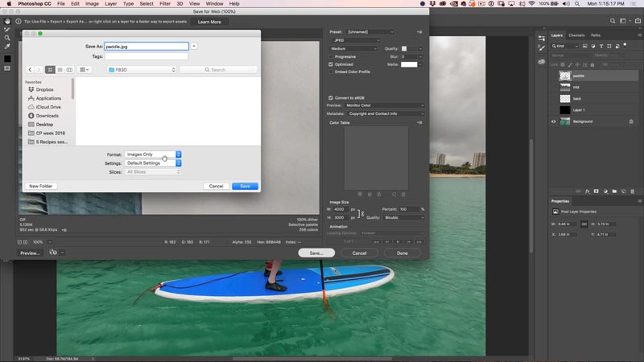644x362 pixels.
Task: Switch to the Paths tab
Action: click(596, 35)
